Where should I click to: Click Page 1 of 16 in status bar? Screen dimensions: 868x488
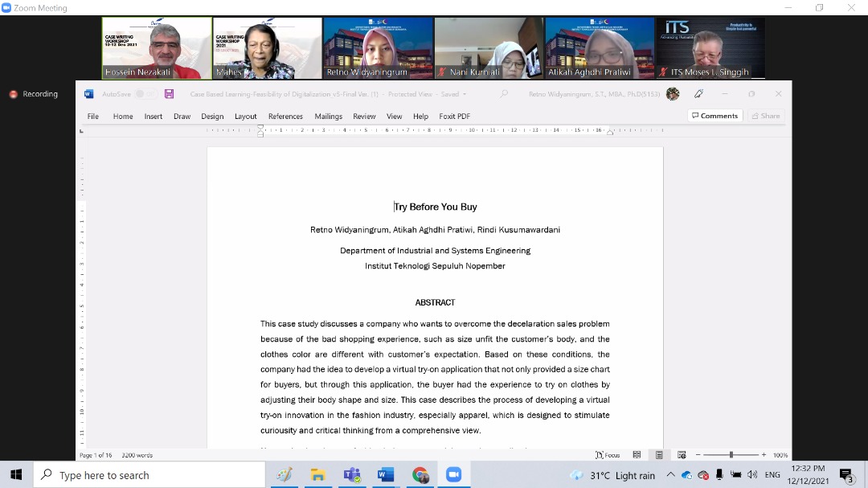(x=95, y=455)
